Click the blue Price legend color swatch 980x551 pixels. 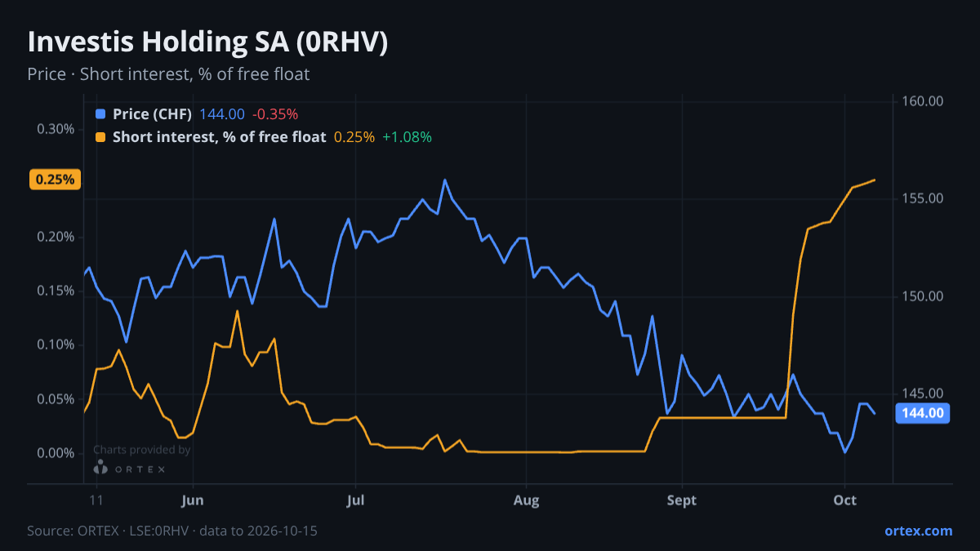[x=100, y=114]
